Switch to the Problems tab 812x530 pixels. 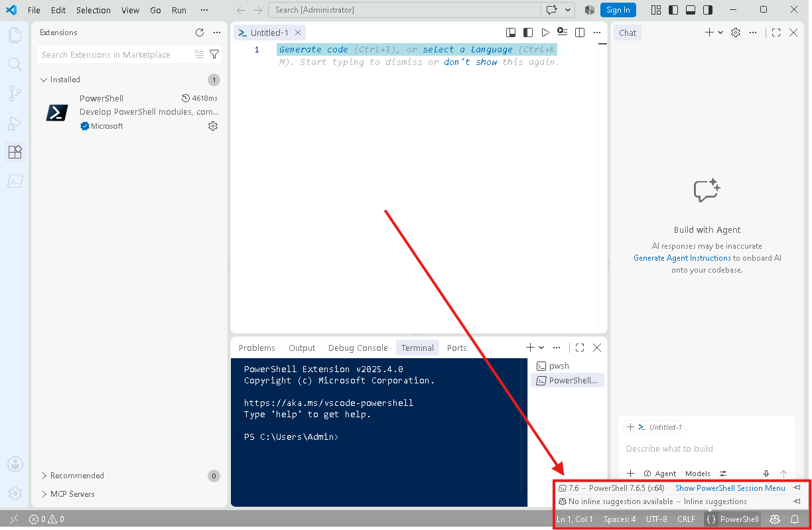click(x=257, y=348)
